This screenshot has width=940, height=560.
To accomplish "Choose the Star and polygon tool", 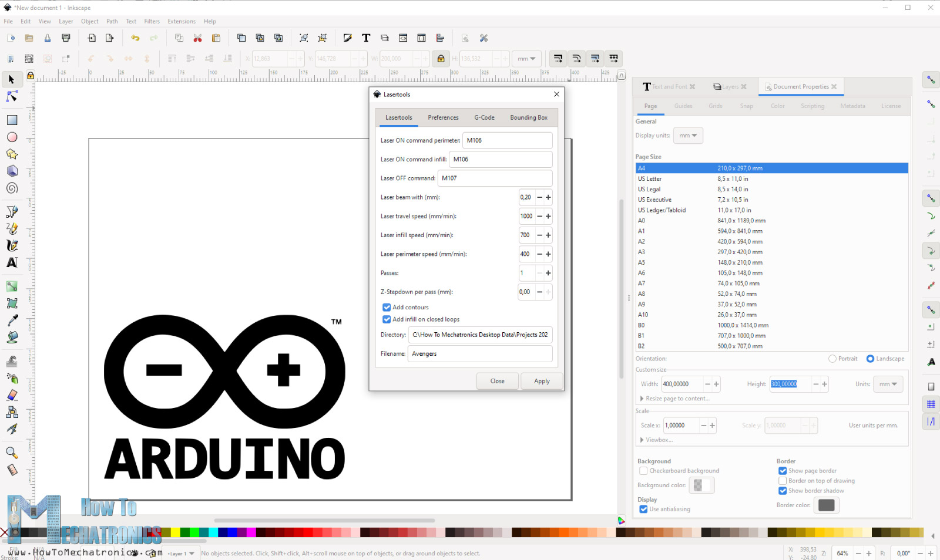I will (x=11, y=154).
